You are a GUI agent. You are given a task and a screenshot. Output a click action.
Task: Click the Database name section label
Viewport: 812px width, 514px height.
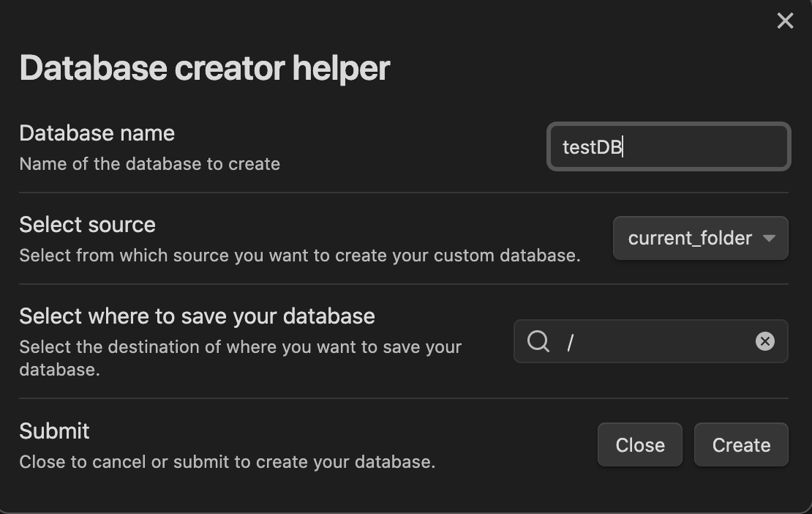[x=97, y=133]
